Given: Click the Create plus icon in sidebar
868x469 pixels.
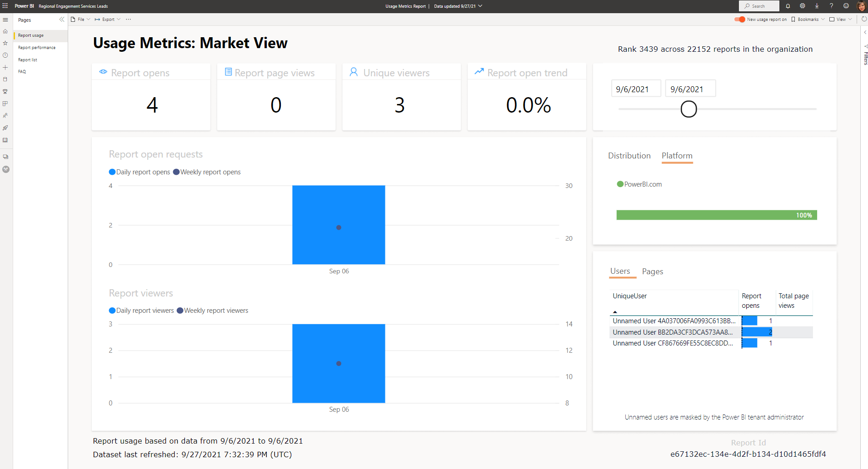Looking at the screenshot, I should pos(5,67).
